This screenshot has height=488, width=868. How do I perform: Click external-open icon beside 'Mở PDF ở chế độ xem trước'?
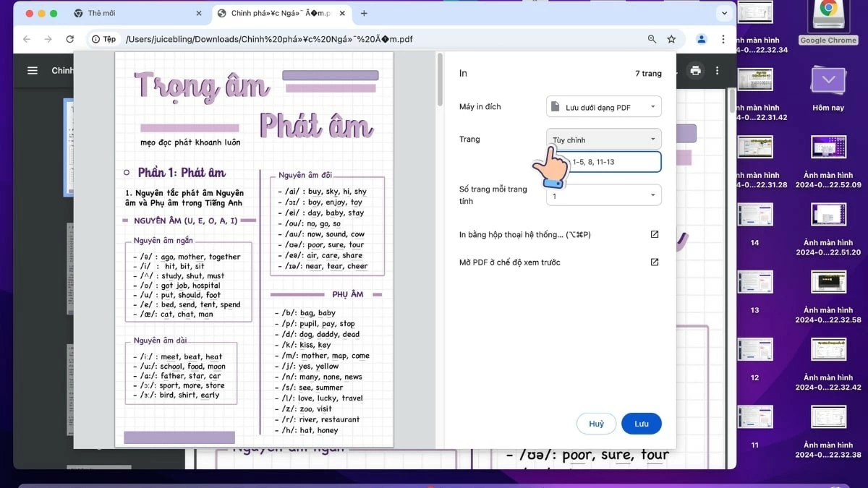(x=654, y=262)
